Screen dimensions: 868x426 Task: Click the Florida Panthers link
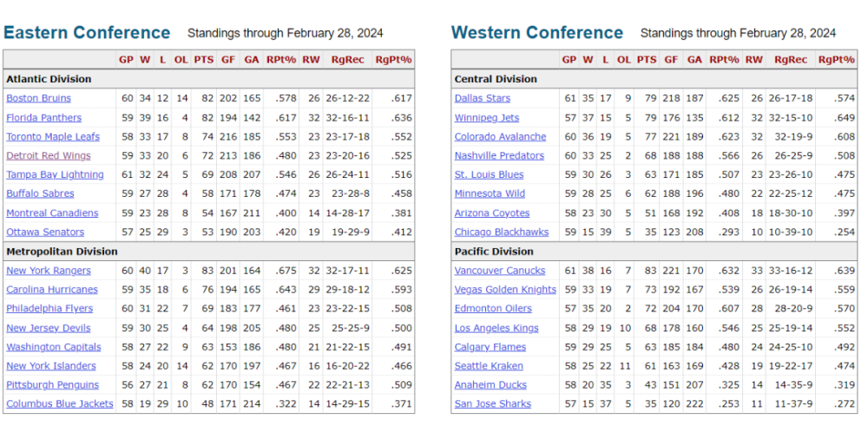(43, 118)
